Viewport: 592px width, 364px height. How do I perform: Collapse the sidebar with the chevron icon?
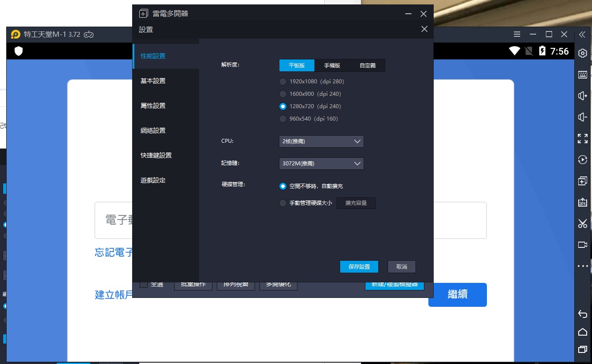(583, 34)
